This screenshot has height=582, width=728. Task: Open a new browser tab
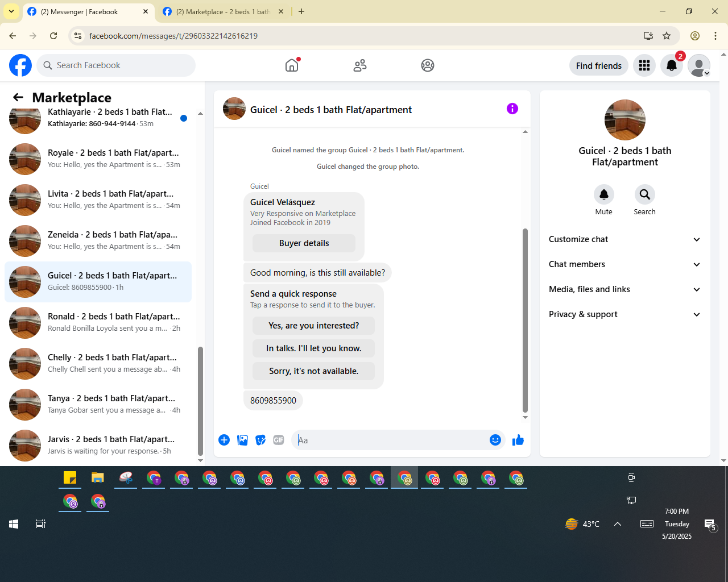click(x=301, y=11)
